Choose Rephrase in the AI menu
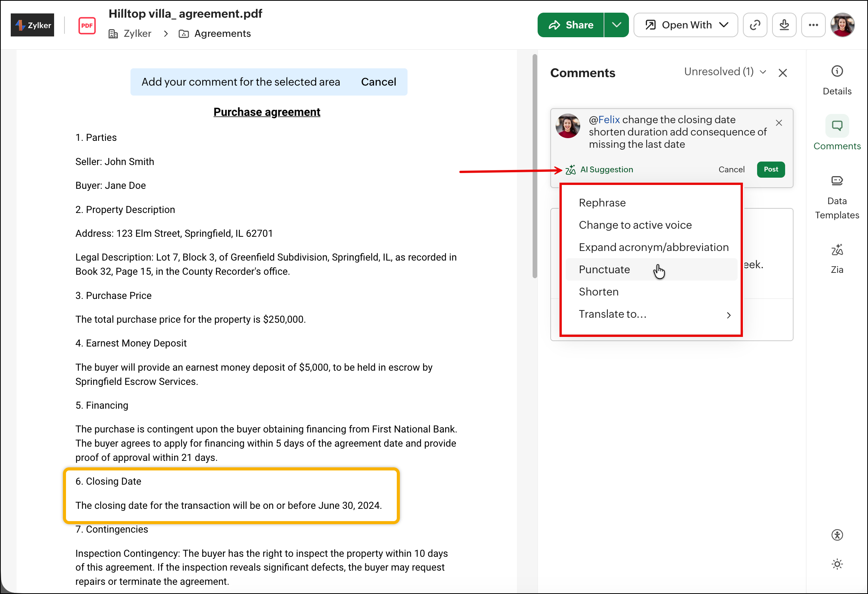868x594 pixels. (x=602, y=203)
